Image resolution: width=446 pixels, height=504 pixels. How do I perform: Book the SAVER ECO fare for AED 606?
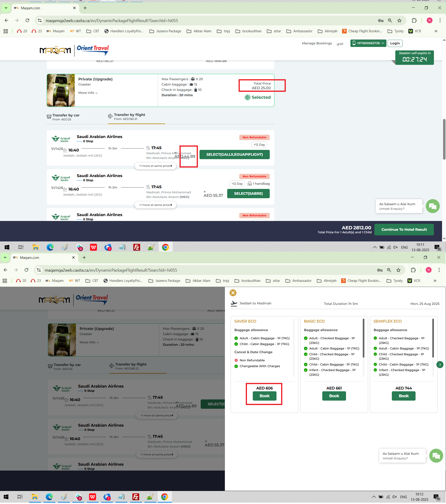click(264, 396)
